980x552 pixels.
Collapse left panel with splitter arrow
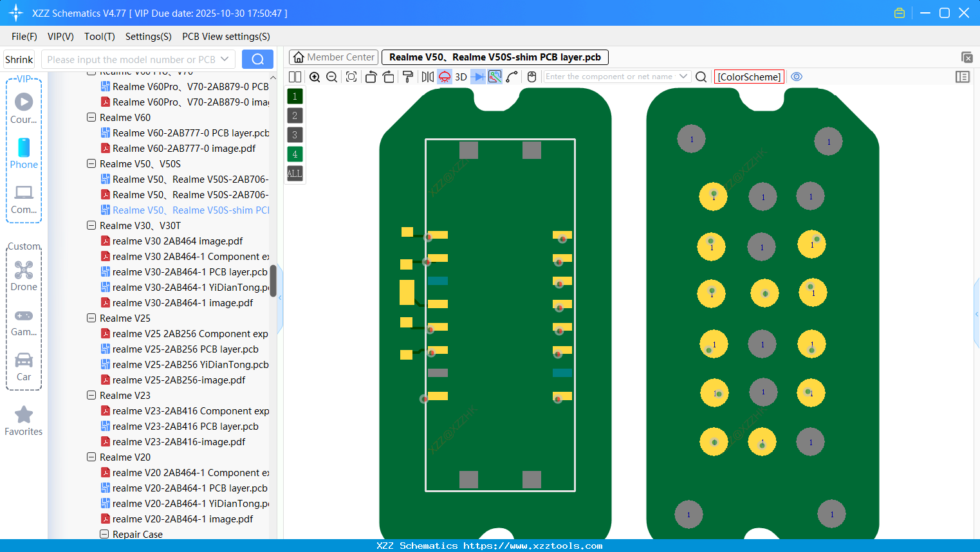tap(280, 297)
